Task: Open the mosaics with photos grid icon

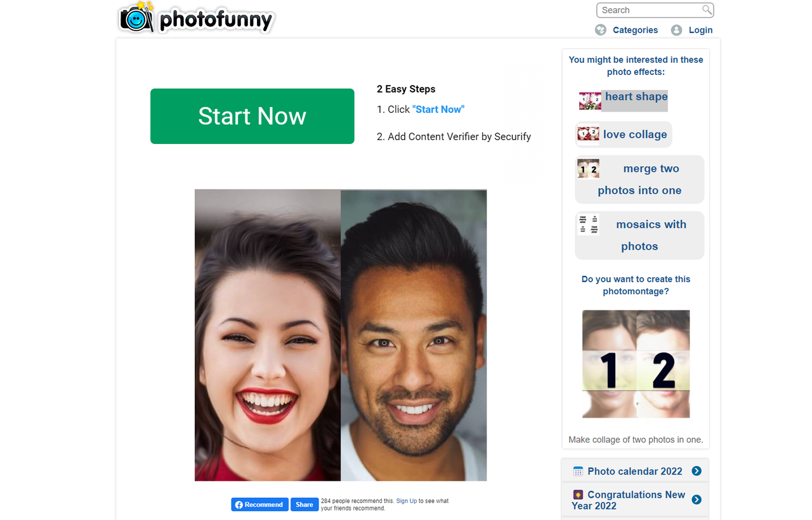Action: (588, 224)
